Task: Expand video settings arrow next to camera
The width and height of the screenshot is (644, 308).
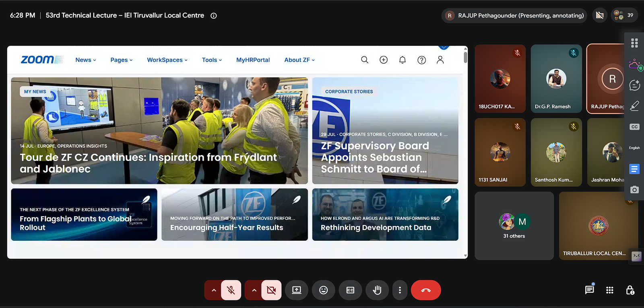Action: coord(254,290)
